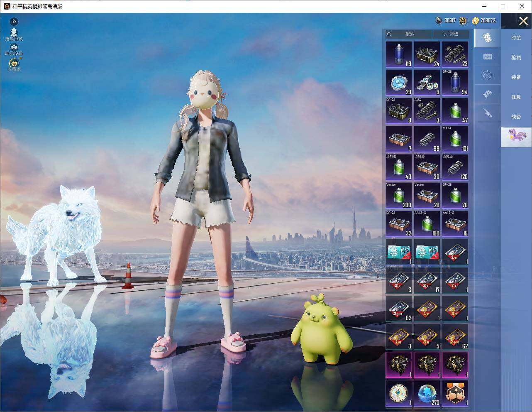The image size is (532, 412).
Task: Select the blue disc item with count 29
Action: tap(399, 82)
